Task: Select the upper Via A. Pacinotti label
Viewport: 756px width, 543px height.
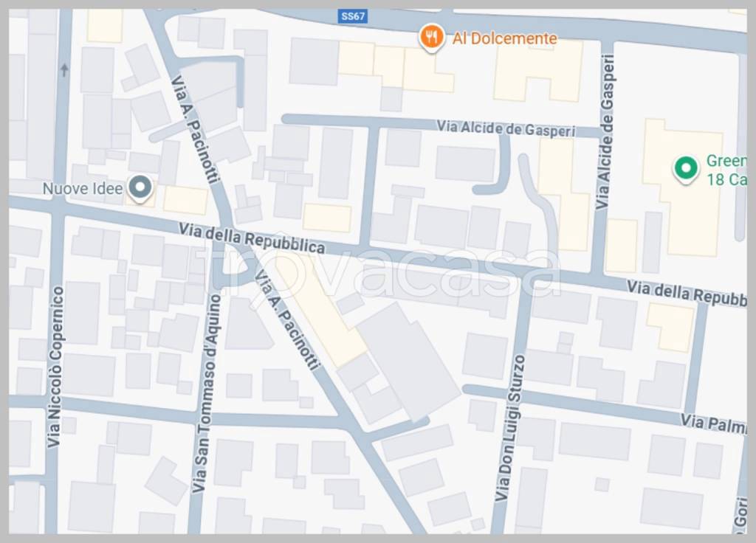Action: pos(196,129)
